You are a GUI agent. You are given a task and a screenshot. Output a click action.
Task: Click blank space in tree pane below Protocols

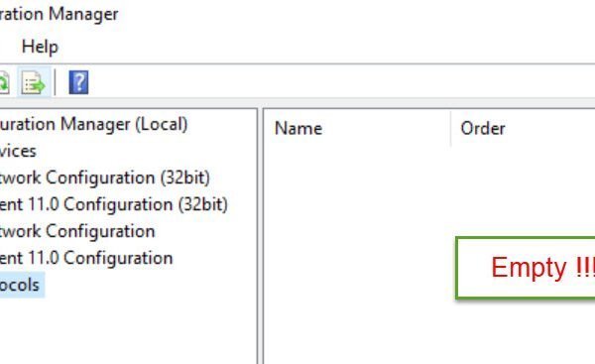pyautogui.click(x=129, y=330)
